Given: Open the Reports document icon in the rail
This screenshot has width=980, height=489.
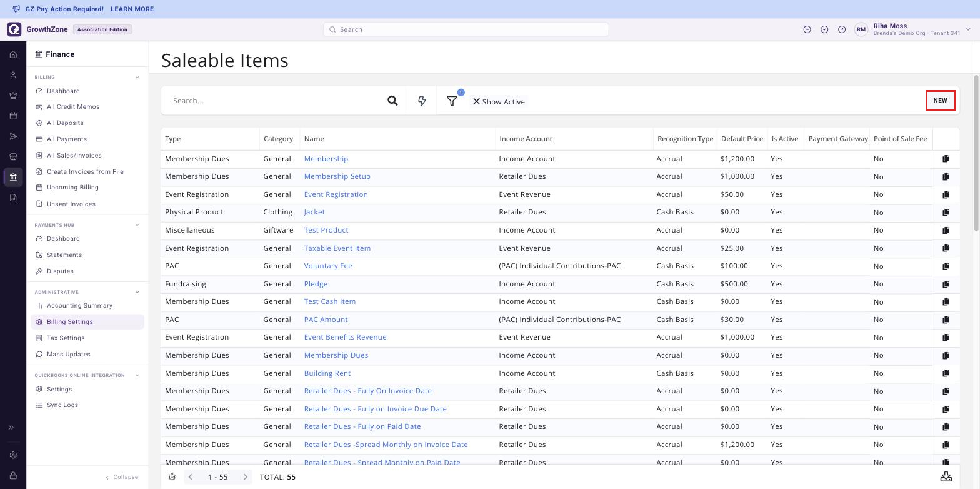Looking at the screenshot, I should (x=13, y=198).
